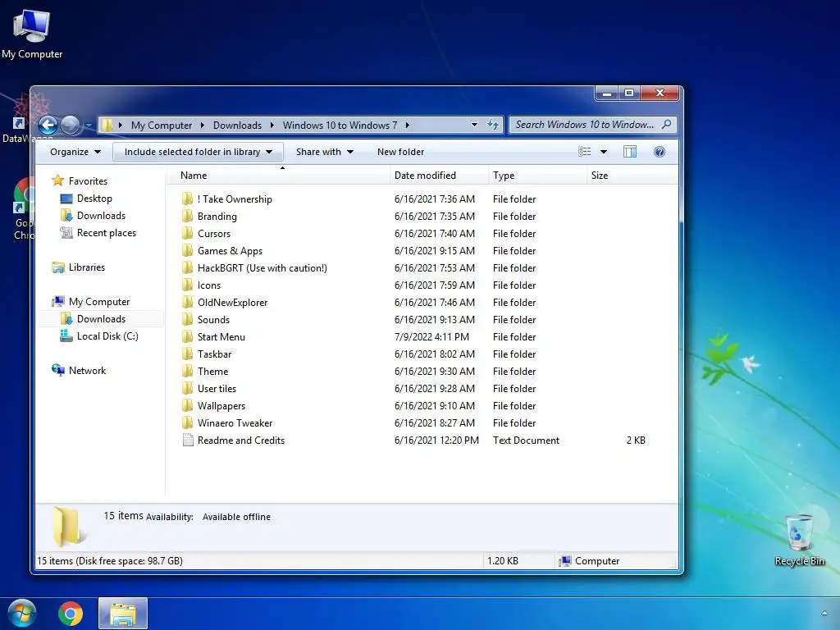
Task: Open Include selected folder in library menu
Action: [x=199, y=152]
